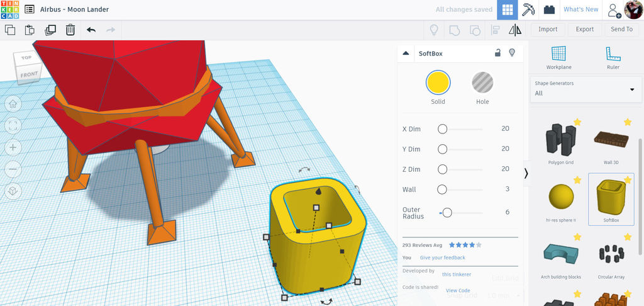Viewport: 644px width, 306px height.
Task: Pick the SoftBox shape in library
Action: [x=611, y=200]
